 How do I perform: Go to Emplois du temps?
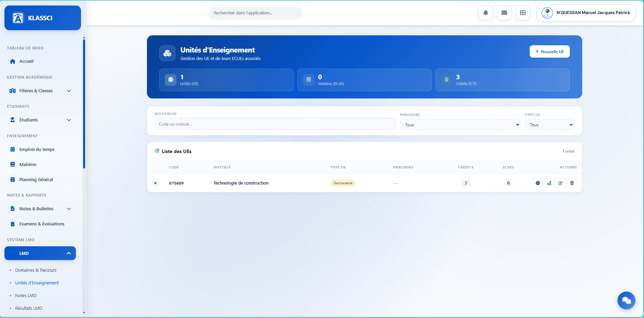coord(37,150)
